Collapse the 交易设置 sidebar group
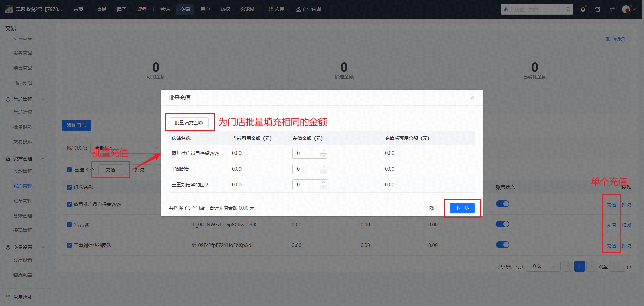This screenshot has height=306, width=644. pos(43,247)
